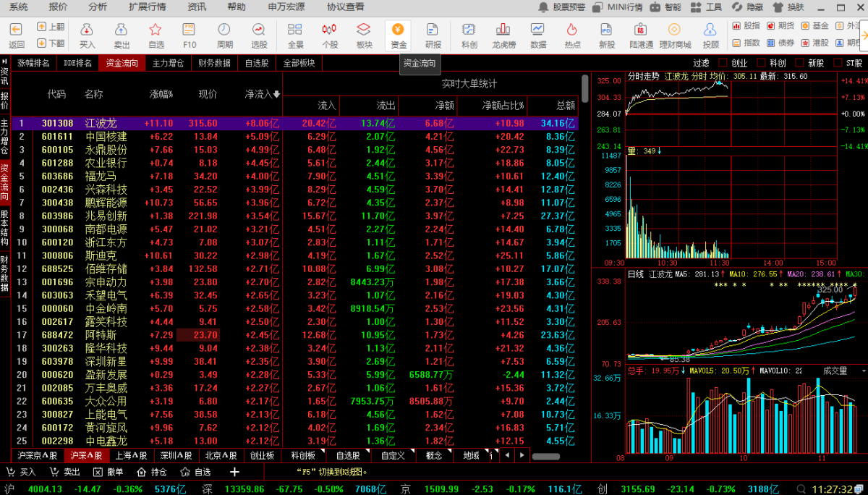
Task: Select the 中国核建 stock row
Action: [x=106, y=137]
